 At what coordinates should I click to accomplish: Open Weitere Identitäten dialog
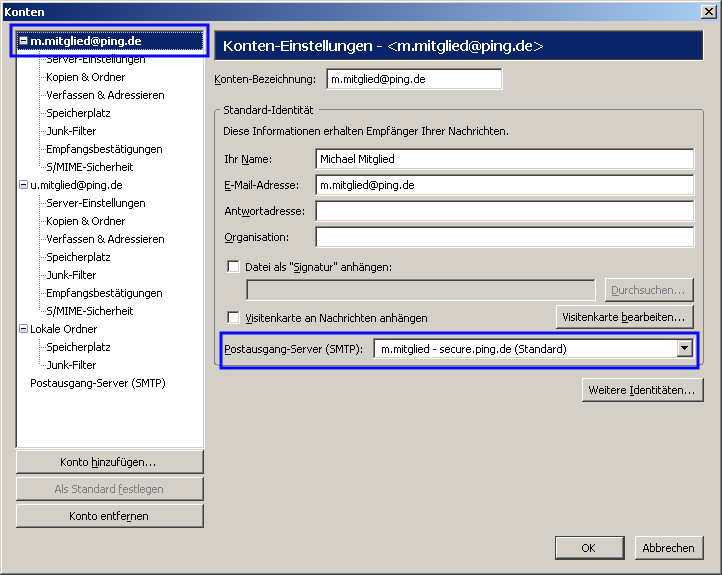[x=641, y=390]
